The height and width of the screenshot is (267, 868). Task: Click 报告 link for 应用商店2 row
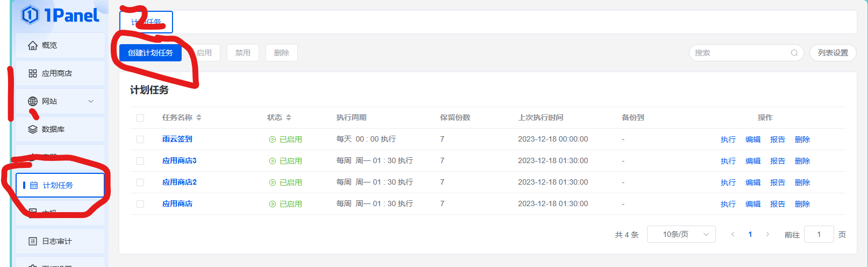coord(777,182)
